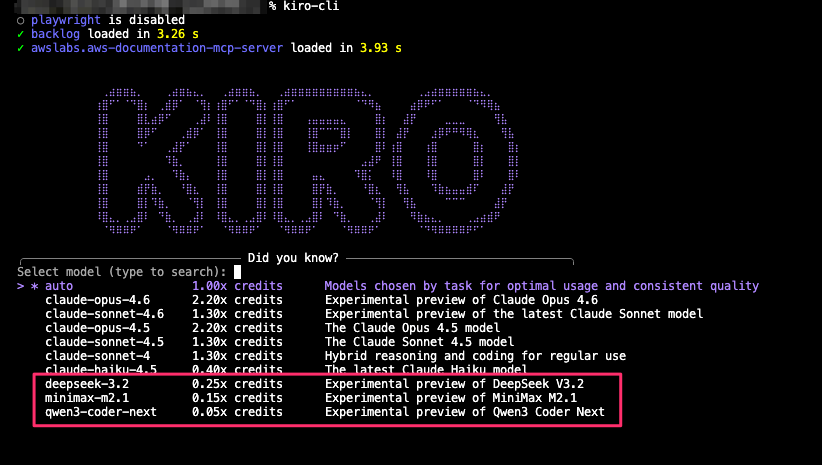
Task: Click the '3.93 s' load time
Action: pyautogui.click(x=381, y=48)
